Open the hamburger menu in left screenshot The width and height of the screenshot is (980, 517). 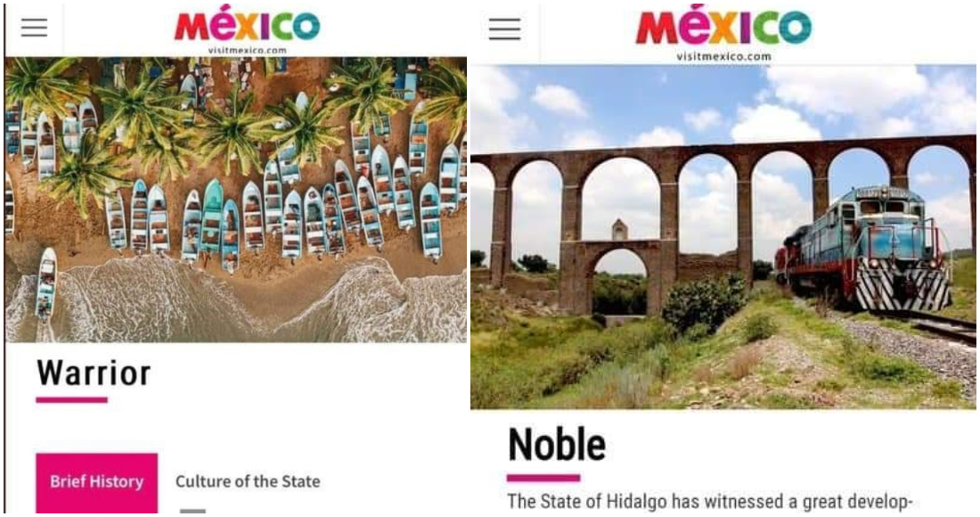pos(34,28)
